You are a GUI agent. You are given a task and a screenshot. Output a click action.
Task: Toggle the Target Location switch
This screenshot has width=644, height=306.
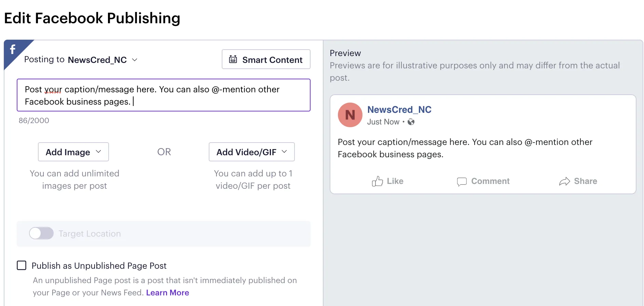[41, 234]
